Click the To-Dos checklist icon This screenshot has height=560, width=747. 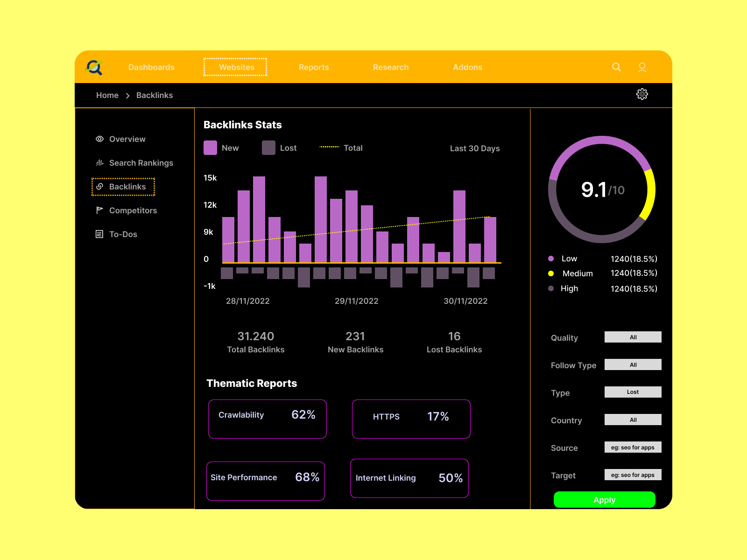pyautogui.click(x=99, y=234)
